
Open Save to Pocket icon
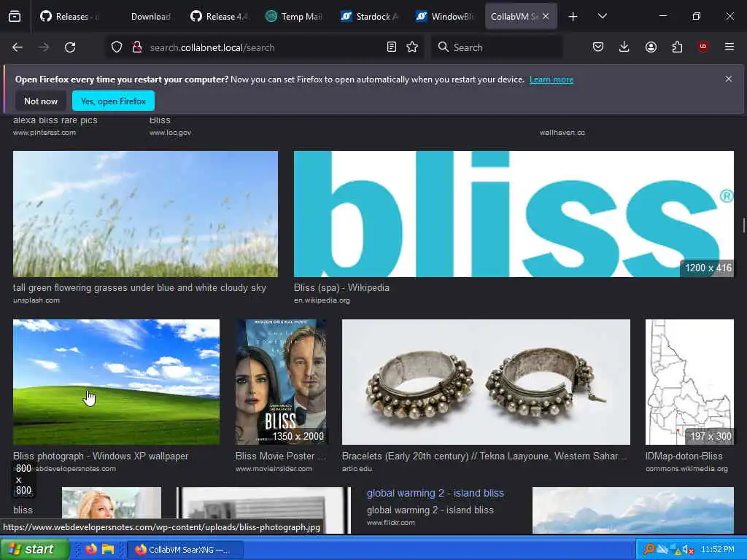tap(598, 47)
